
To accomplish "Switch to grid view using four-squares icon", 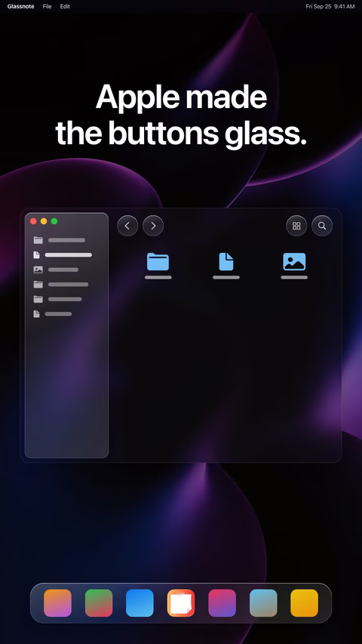I will [x=296, y=226].
